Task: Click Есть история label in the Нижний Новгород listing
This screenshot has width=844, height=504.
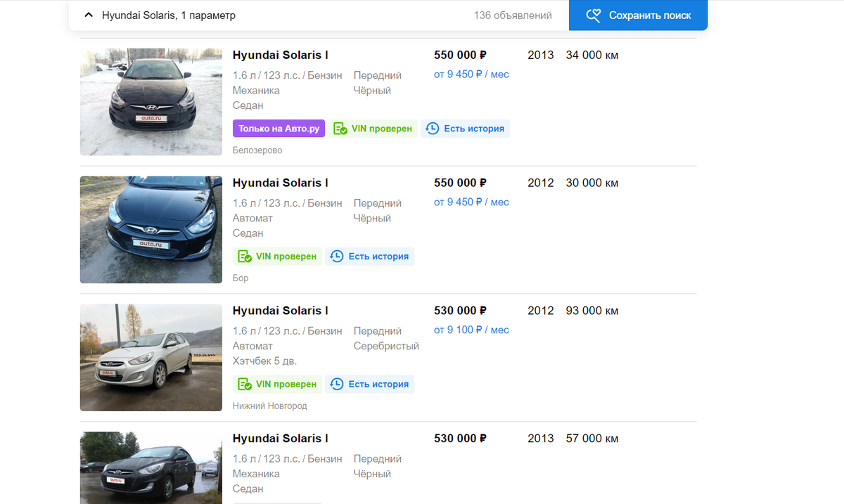Action: (378, 385)
